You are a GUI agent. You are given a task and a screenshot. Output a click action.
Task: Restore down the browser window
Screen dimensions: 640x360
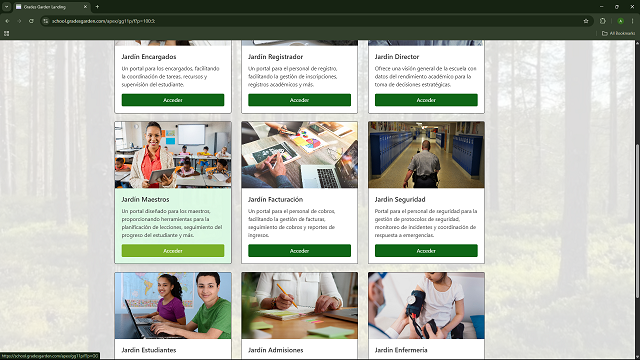tap(617, 7)
